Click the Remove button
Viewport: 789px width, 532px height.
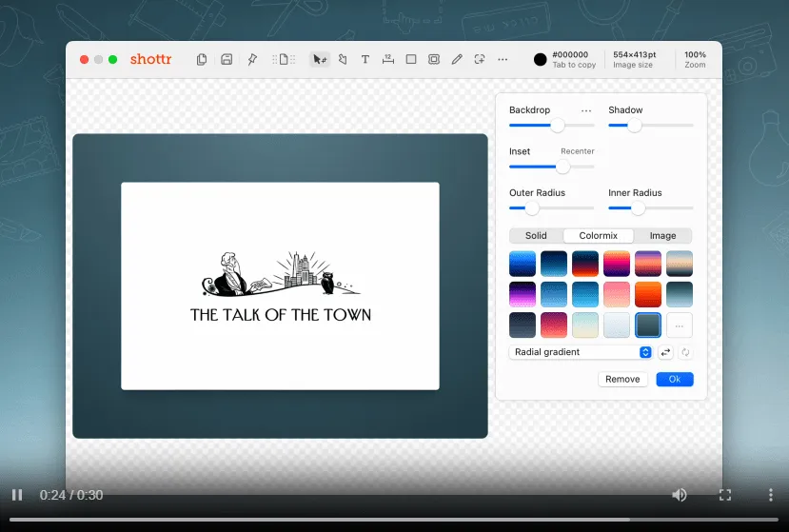tap(622, 379)
